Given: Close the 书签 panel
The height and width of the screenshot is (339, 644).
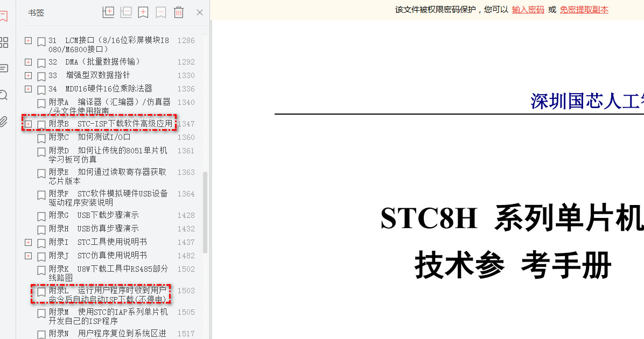Looking at the screenshot, I should [x=200, y=12].
